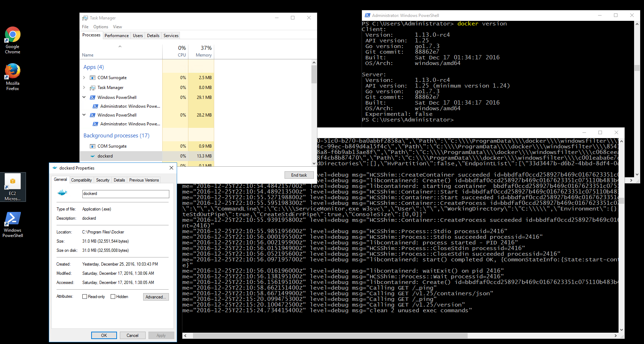Click End task button

[x=299, y=175]
